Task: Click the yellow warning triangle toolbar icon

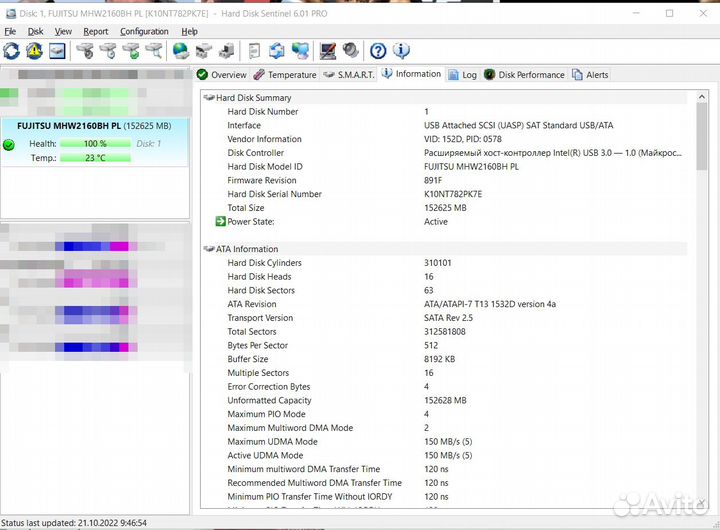Action: (x=34, y=51)
